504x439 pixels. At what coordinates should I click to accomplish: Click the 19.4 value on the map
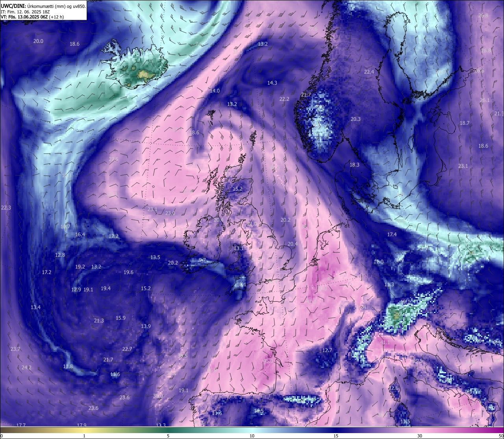point(106,289)
